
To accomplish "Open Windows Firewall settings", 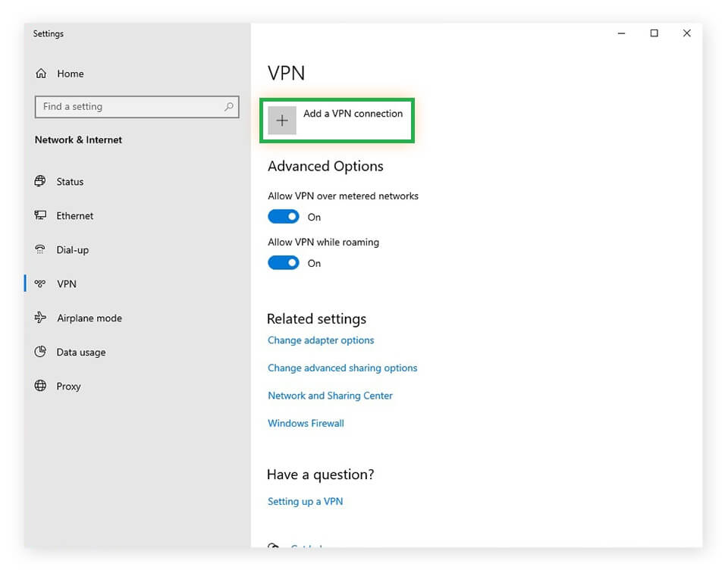I will 306,423.
